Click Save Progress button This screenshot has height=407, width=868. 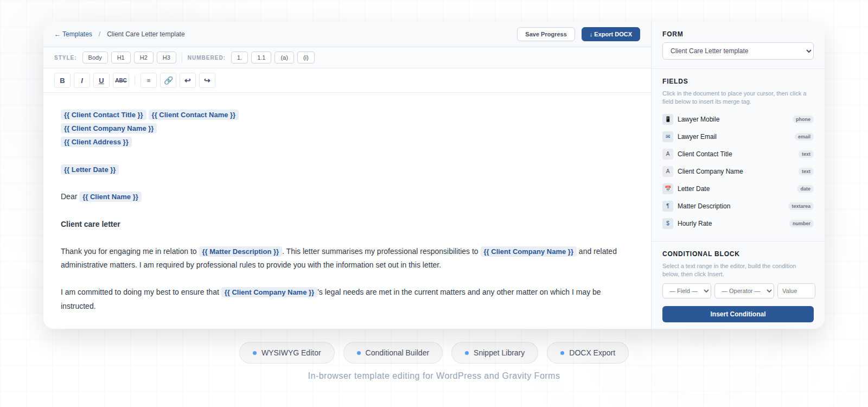point(546,34)
